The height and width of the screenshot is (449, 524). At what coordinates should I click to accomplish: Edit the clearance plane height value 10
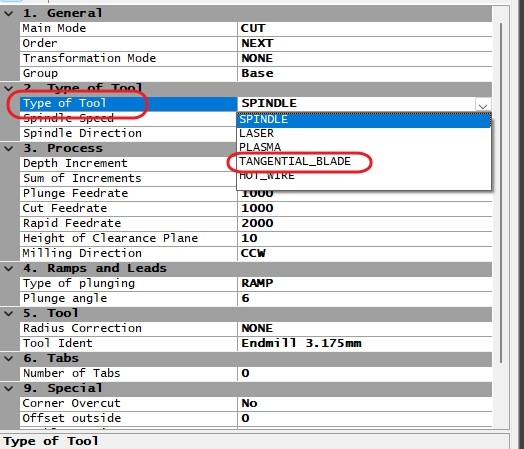tap(249, 239)
